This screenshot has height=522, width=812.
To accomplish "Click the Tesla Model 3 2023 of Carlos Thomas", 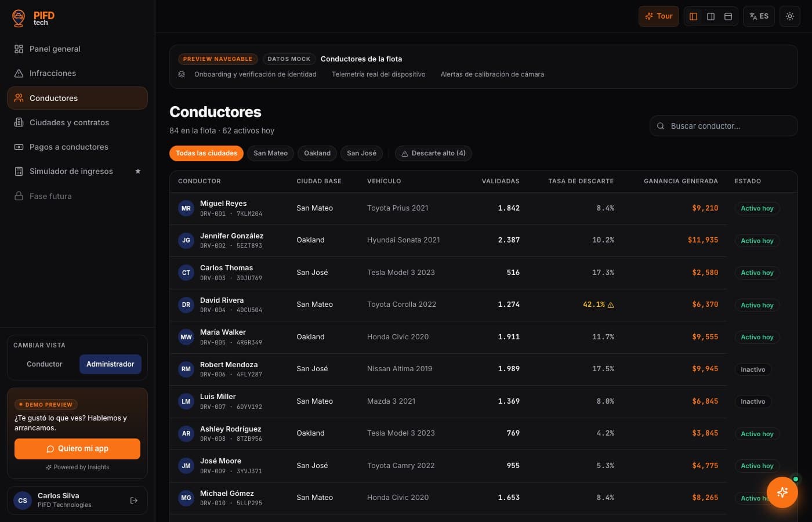I will click(x=401, y=273).
